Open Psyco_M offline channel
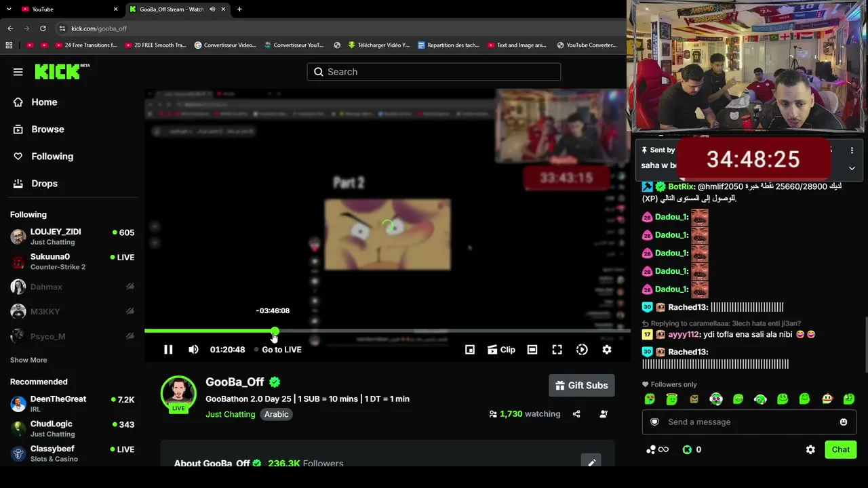The width and height of the screenshot is (868, 488). coord(73,336)
